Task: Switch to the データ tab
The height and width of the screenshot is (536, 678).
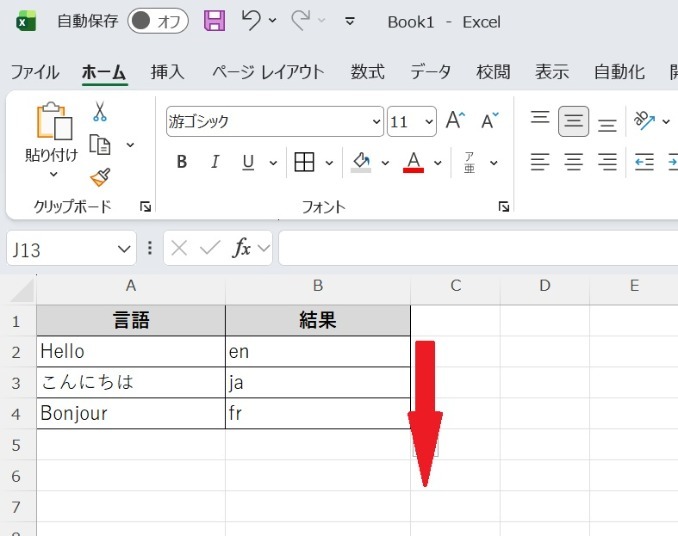Action: pyautogui.click(x=431, y=72)
